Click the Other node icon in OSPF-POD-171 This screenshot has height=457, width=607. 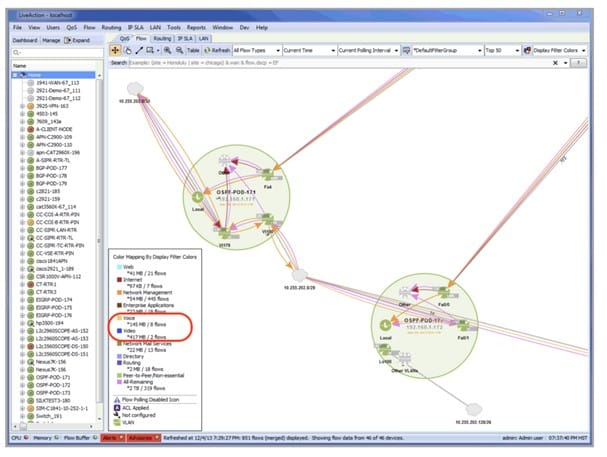point(225,160)
